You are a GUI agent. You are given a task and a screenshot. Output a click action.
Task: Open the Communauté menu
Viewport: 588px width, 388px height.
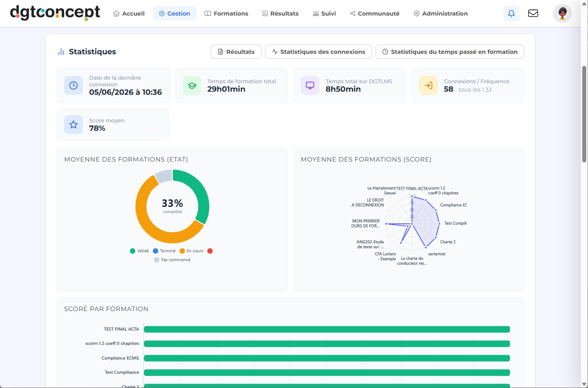click(375, 13)
